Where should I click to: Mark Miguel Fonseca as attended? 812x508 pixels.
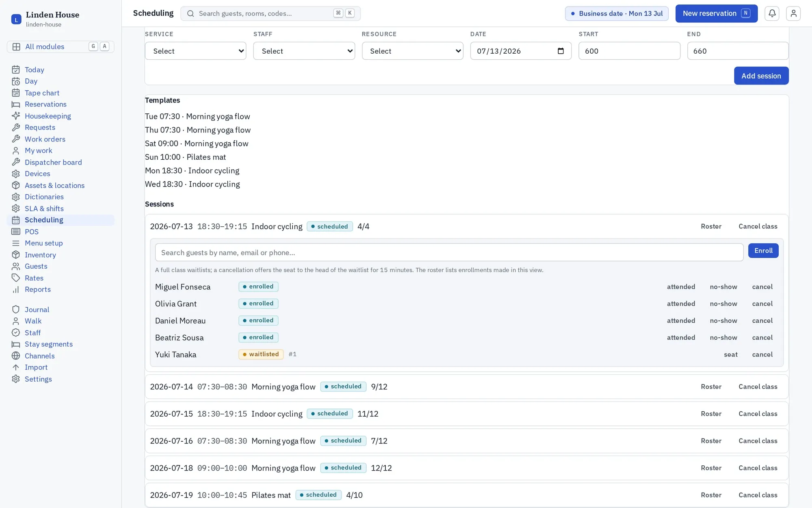coord(681,287)
